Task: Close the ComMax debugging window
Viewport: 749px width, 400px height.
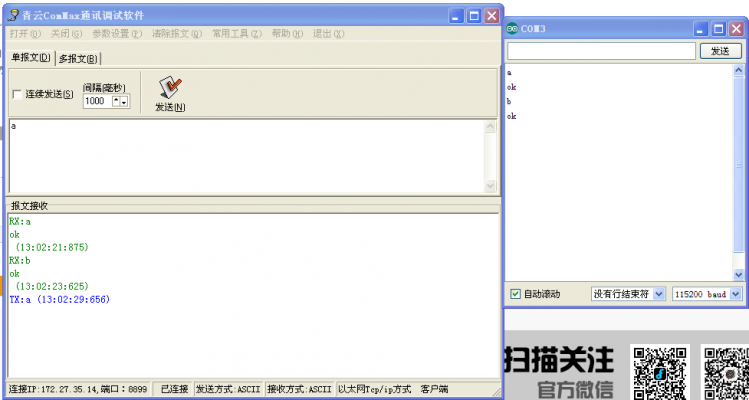Action: [x=491, y=16]
